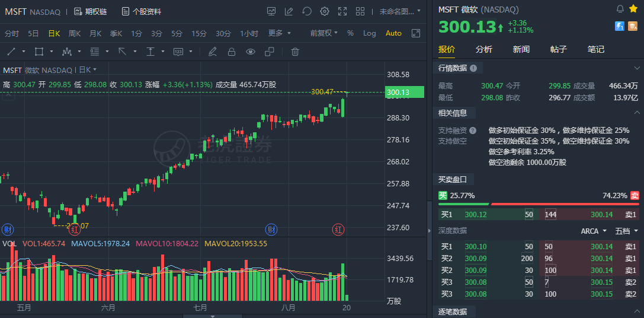Screen dimensions: 644x318
Task: Click the blue lightning quick trade icon
Action: point(619,26)
